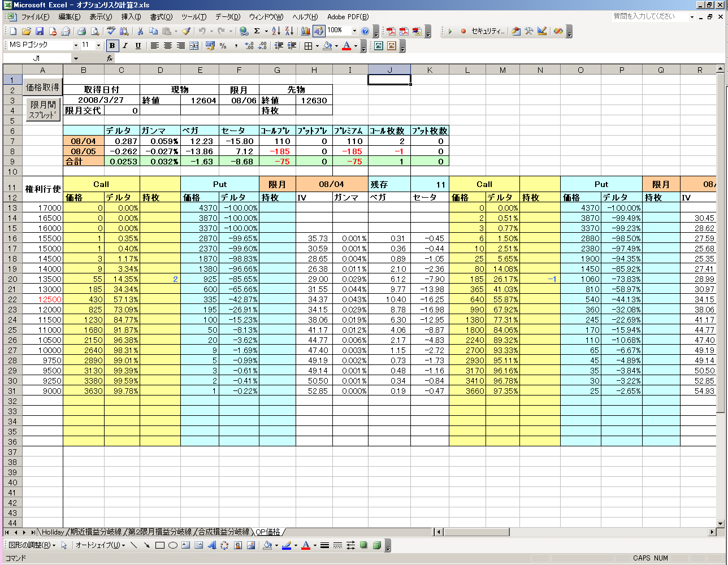Open the zoom percentage dropdown
The width and height of the screenshot is (728, 565).
(354, 31)
